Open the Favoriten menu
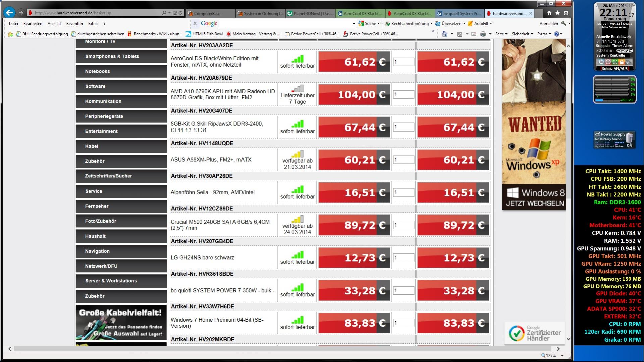 point(74,24)
